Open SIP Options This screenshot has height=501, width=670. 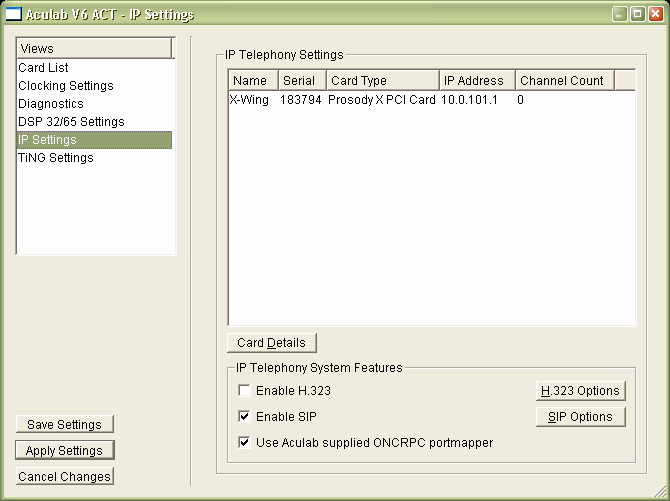point(580,417)
